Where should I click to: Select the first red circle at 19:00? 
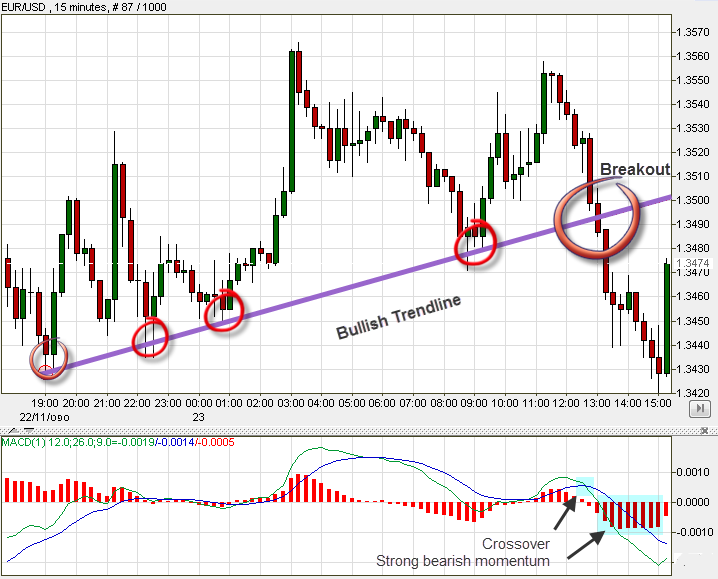point(48,360)
